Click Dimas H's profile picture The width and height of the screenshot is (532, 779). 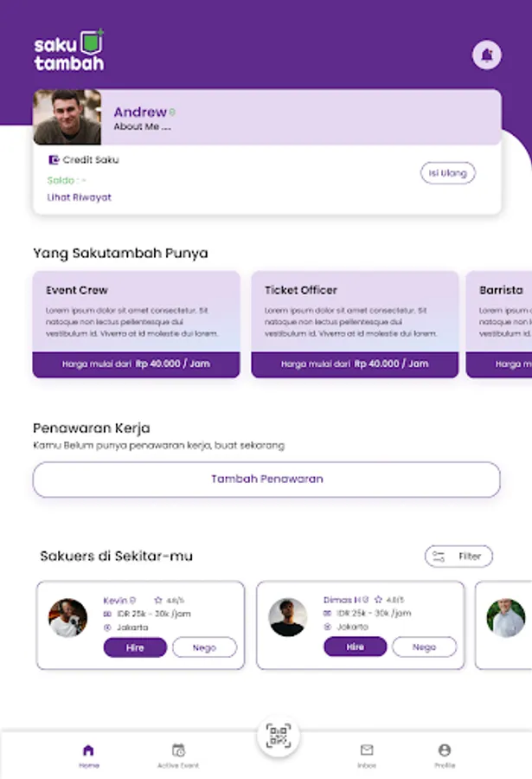pos(287,617)
